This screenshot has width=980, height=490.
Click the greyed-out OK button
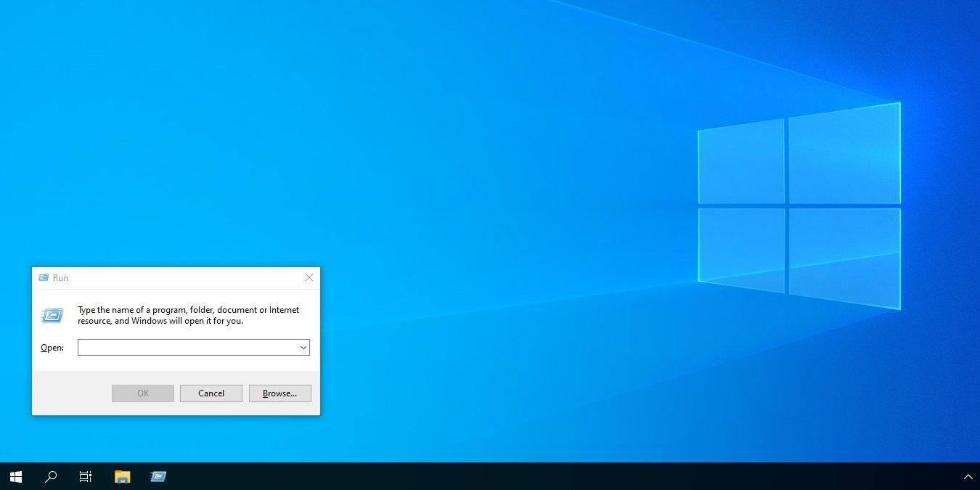(143, 393)
